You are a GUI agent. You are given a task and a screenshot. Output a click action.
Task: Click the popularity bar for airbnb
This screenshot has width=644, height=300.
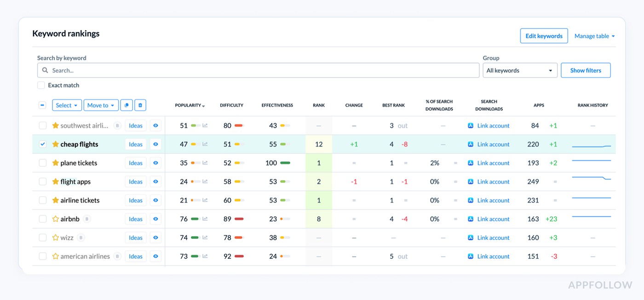tap(195, 219)
